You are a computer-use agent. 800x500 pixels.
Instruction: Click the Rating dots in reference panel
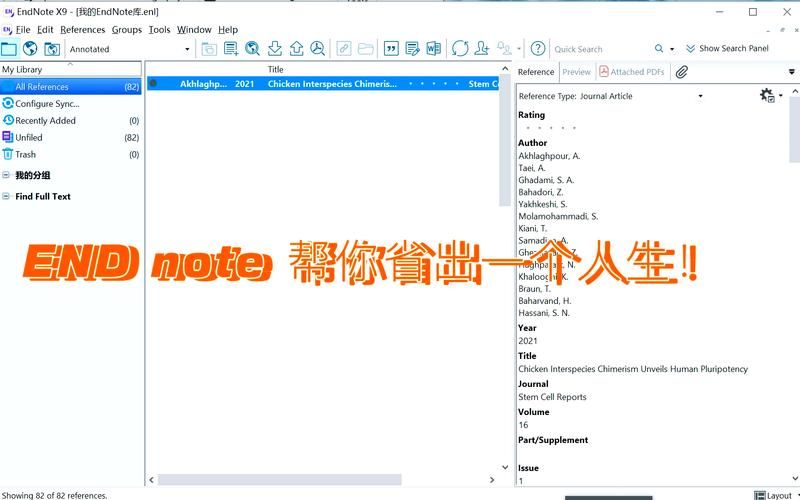click(551, 128)
